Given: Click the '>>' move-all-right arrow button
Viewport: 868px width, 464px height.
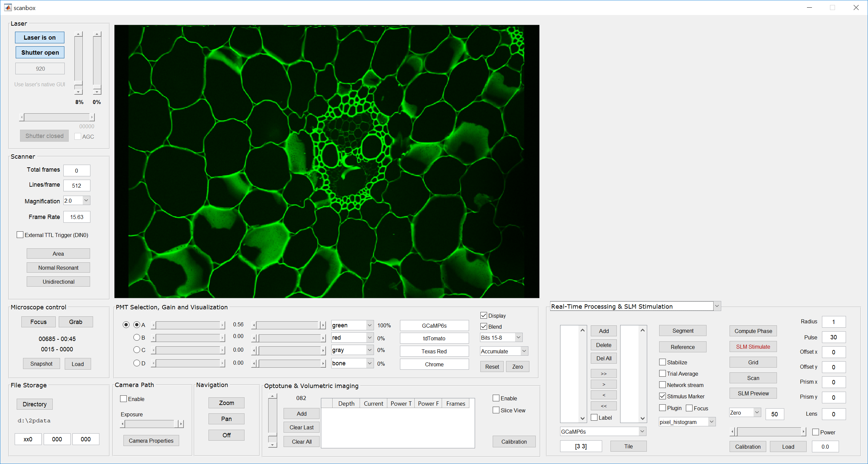Looking at the screenshot, I should [x=603, y=373].
